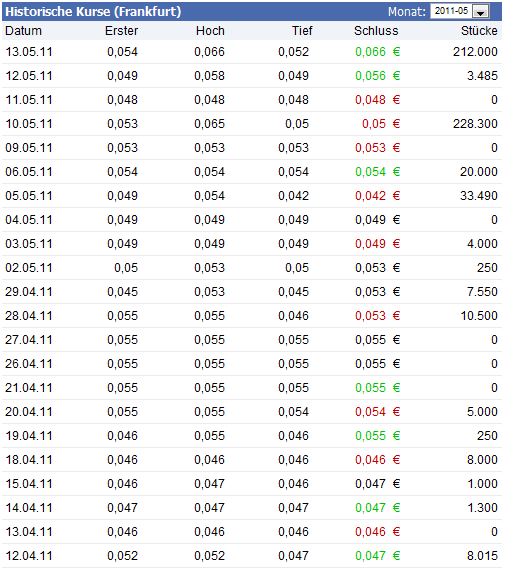The width and height of the screenshot is (506, 569).
Task: Select the 10.05.11 date entry
Action: point(29,124)
